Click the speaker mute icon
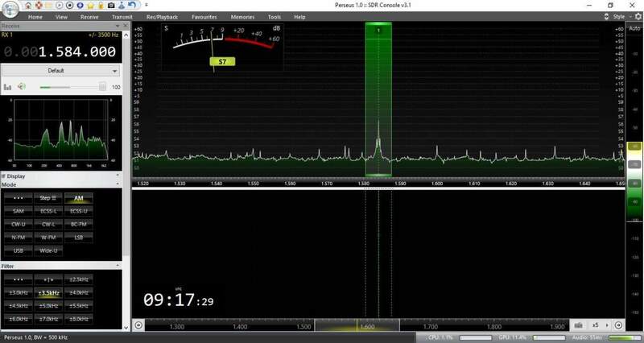This screenshot has width=644, height=343. (x=22, y=86)
